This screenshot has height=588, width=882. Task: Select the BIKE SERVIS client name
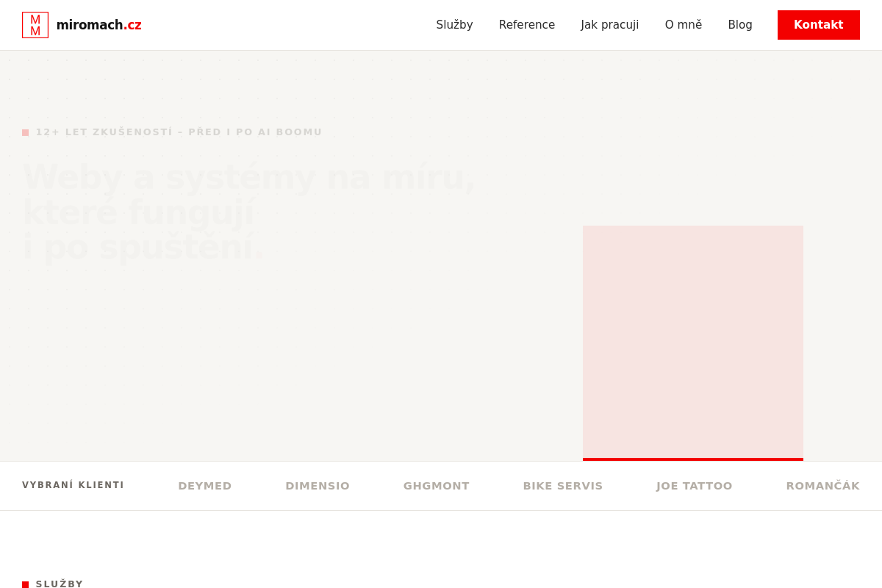563,486
